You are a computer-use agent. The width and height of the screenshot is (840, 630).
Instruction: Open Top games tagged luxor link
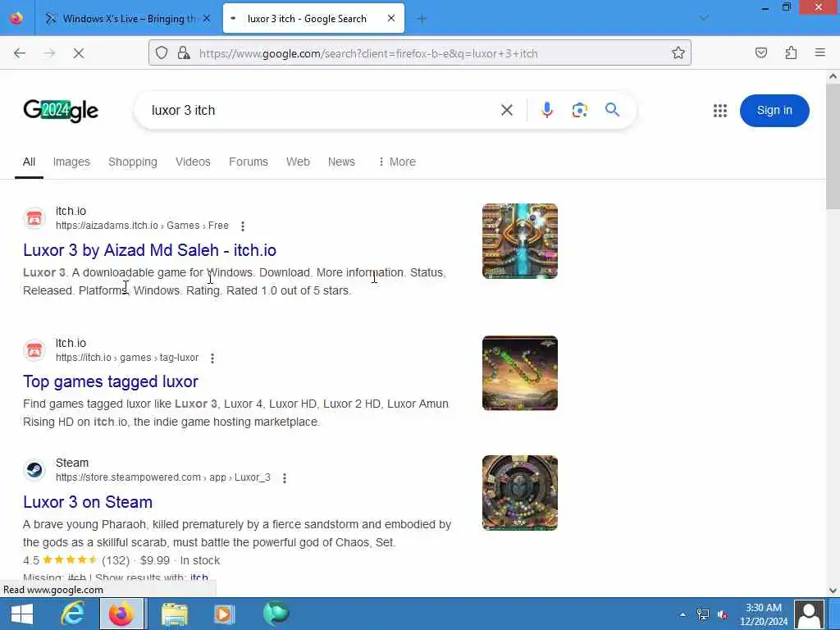point(111,381)
